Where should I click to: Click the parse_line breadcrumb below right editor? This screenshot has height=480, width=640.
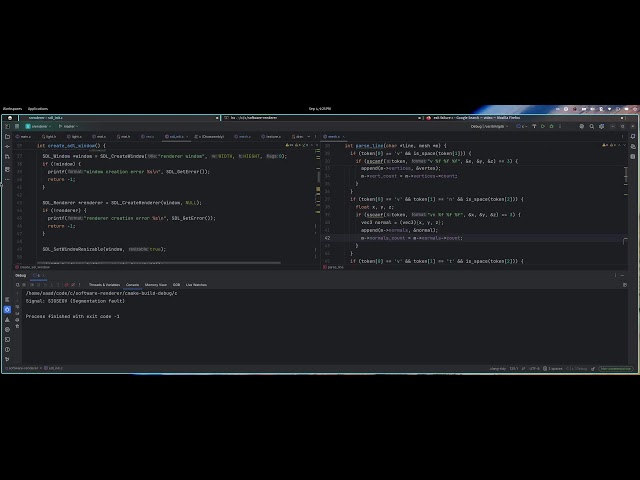point(333,267)
